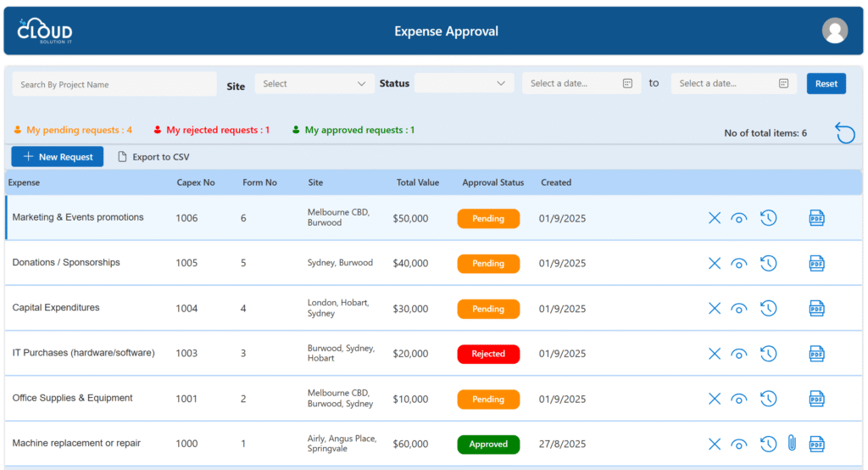View Machine replacement or repair request details
Screen dimensions: 868x470
coord(739,444)
